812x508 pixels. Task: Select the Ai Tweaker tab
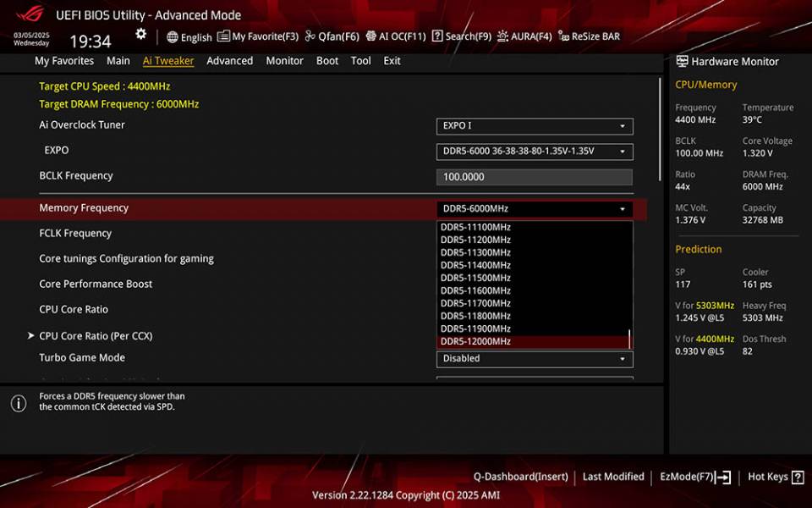[168, 61]
